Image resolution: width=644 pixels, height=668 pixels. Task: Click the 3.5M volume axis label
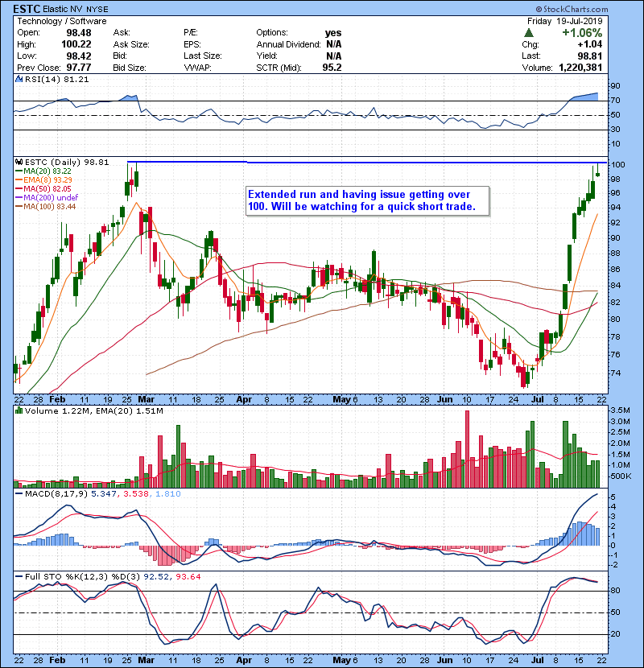(x=621, y=410)
